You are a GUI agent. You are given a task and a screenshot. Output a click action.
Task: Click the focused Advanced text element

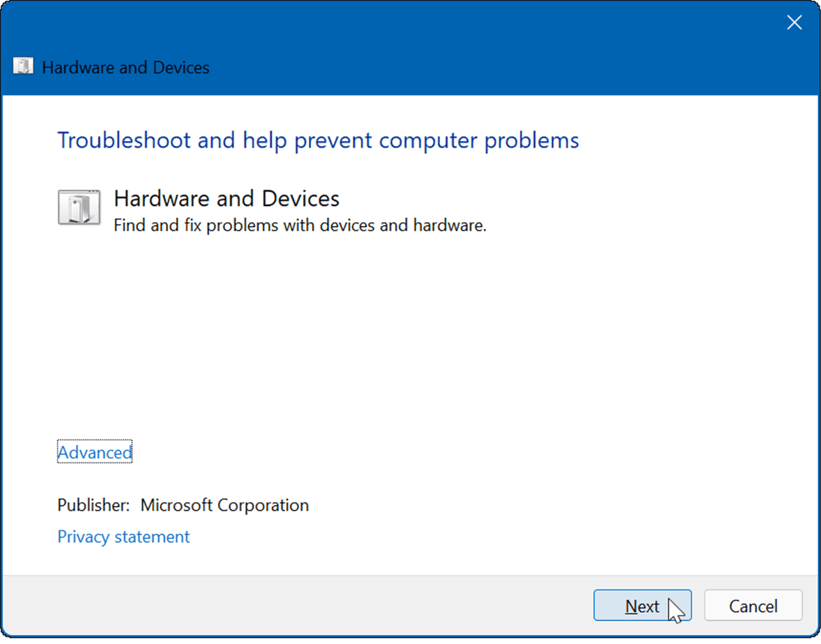pyautogui.click(x=94, y=452)
